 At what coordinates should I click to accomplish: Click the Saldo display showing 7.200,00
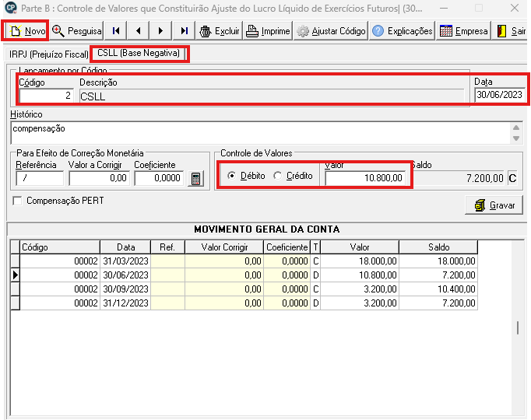pyautogui.click(x=459, y=178)
